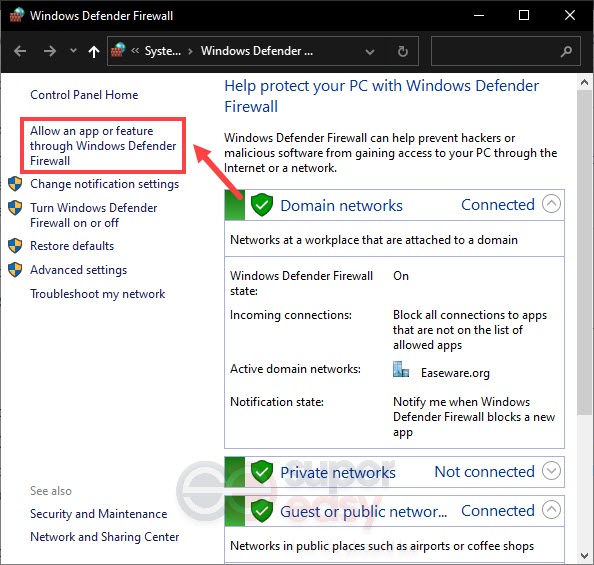
Task: Open Network and Sharing Center
Action: (x=105, y=537)
